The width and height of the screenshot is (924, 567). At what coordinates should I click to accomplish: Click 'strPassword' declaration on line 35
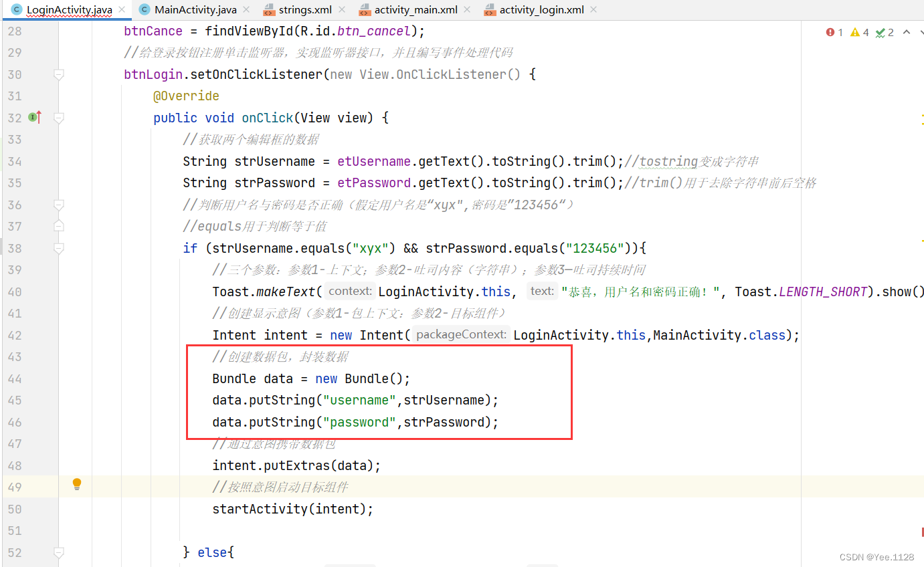[275, 183]
